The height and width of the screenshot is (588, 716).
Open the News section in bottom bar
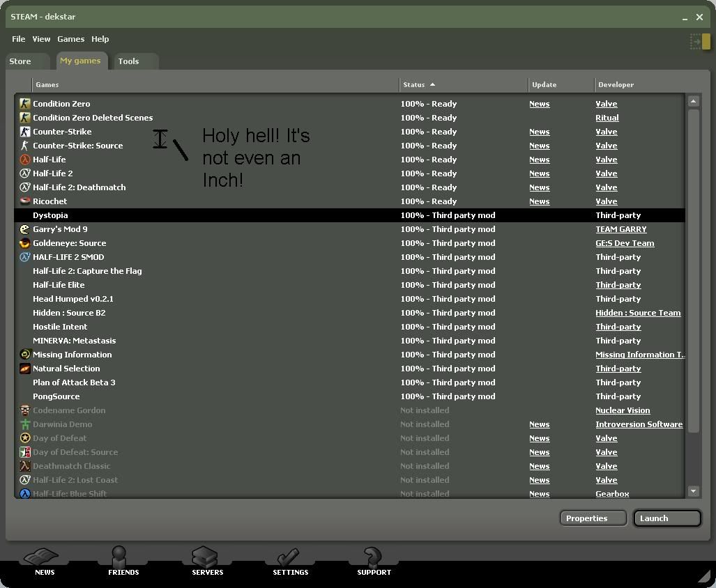[45, 562]
